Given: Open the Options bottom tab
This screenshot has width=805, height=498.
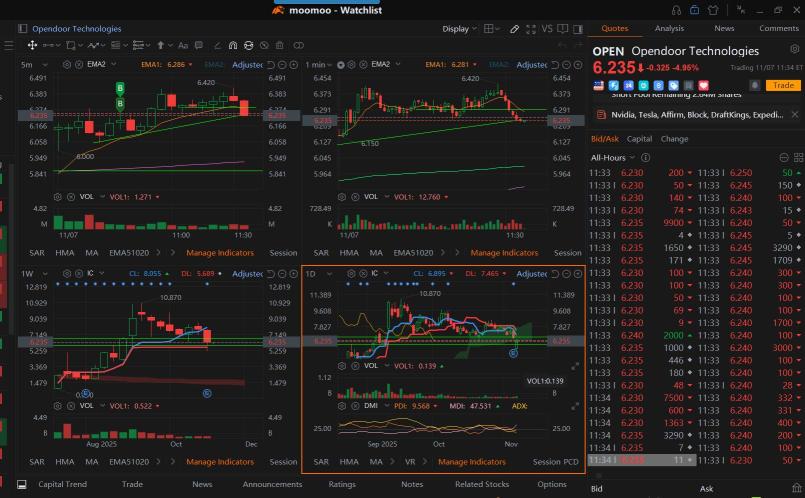Looking at the screenshot, I should [x=551, y=484].
